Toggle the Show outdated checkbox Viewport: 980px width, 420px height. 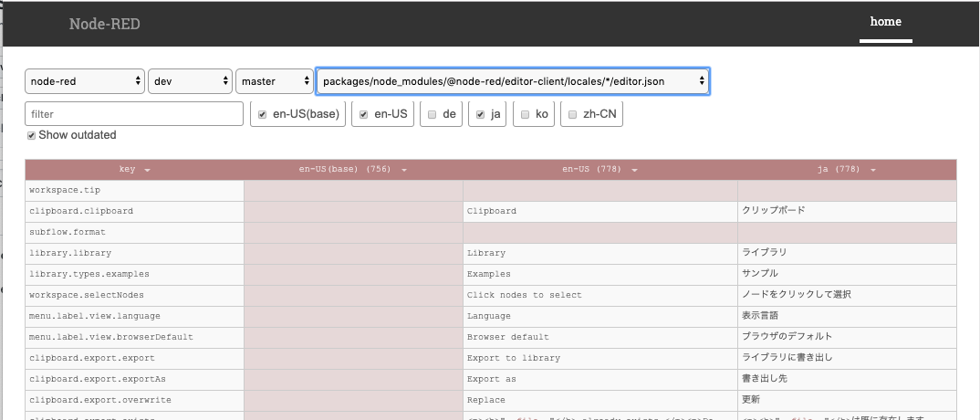coord(31,136)
